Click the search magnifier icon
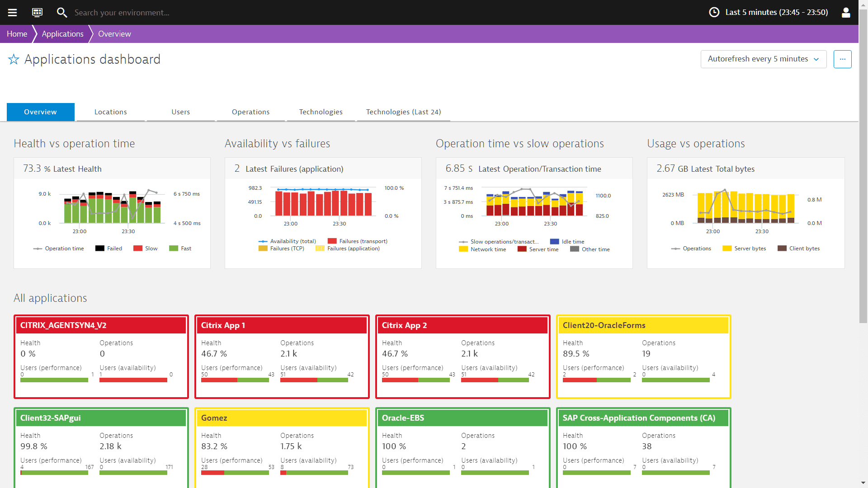The image size is (868, 488). pos(62,12)
